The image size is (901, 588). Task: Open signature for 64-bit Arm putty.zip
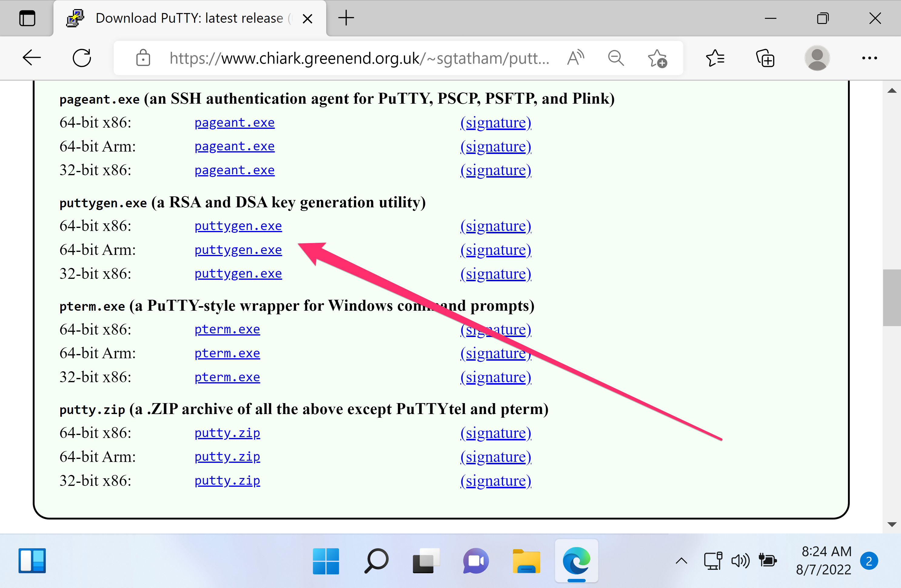(x=496, y=457)
